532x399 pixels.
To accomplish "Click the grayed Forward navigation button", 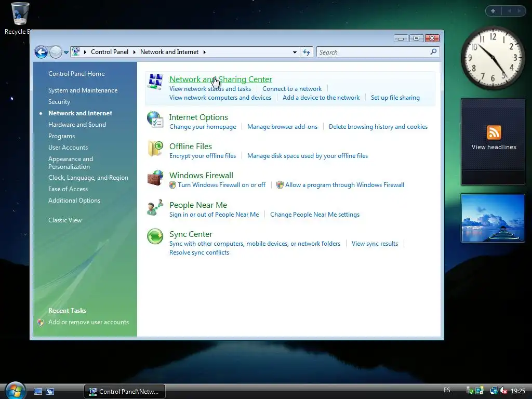I will pyautogui.click(x=56, y=52).
